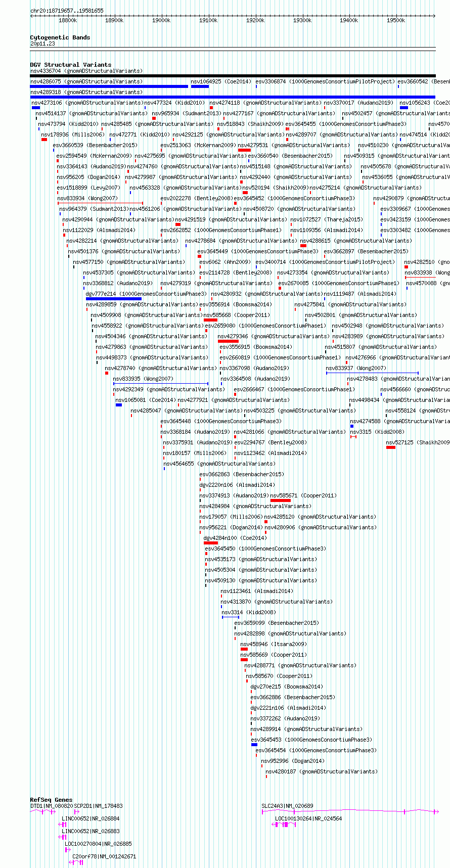
Task: Select dgv2220n106 (Alsmadi2014) variant
Action: coord(238,485)
